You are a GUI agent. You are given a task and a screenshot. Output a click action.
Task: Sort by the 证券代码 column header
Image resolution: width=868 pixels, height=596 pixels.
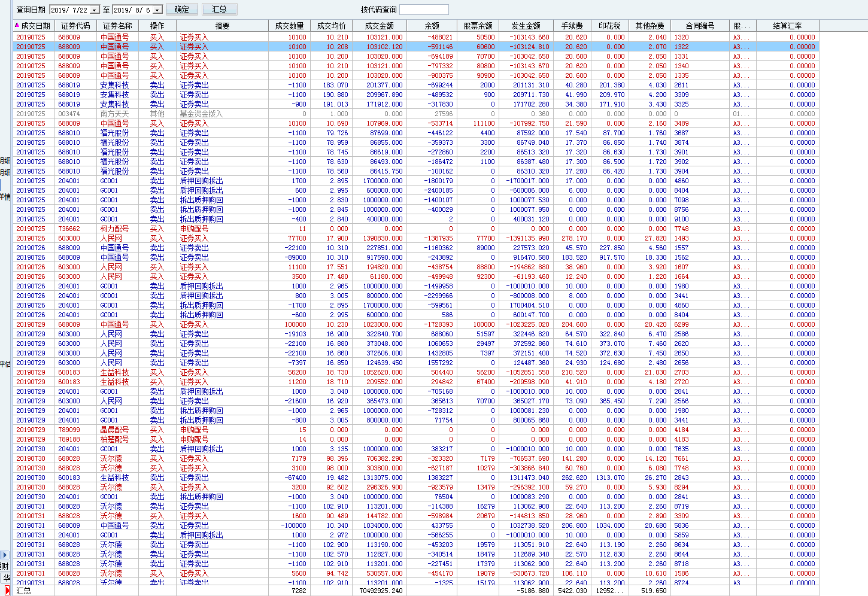[75, 26]
